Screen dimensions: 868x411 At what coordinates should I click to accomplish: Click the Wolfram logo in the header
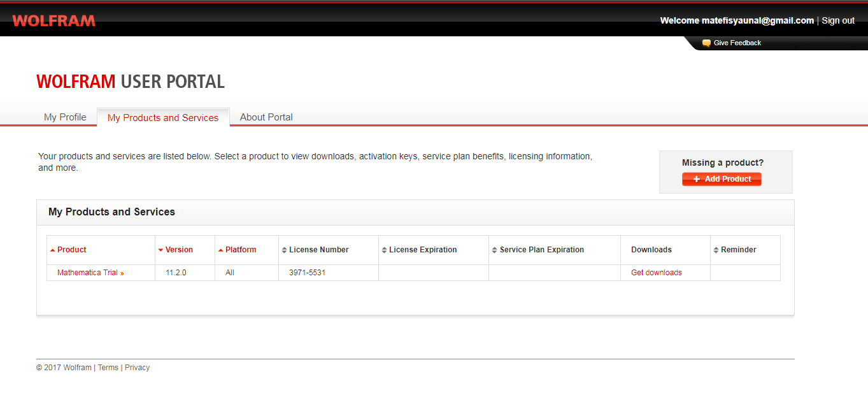pyautogui.click(x=53, y=20)
